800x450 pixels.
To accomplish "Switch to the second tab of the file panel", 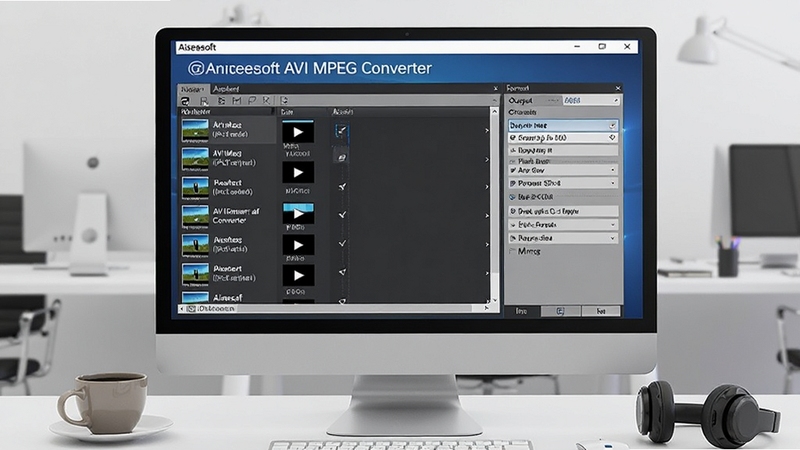I will click(x=226, y=89).
